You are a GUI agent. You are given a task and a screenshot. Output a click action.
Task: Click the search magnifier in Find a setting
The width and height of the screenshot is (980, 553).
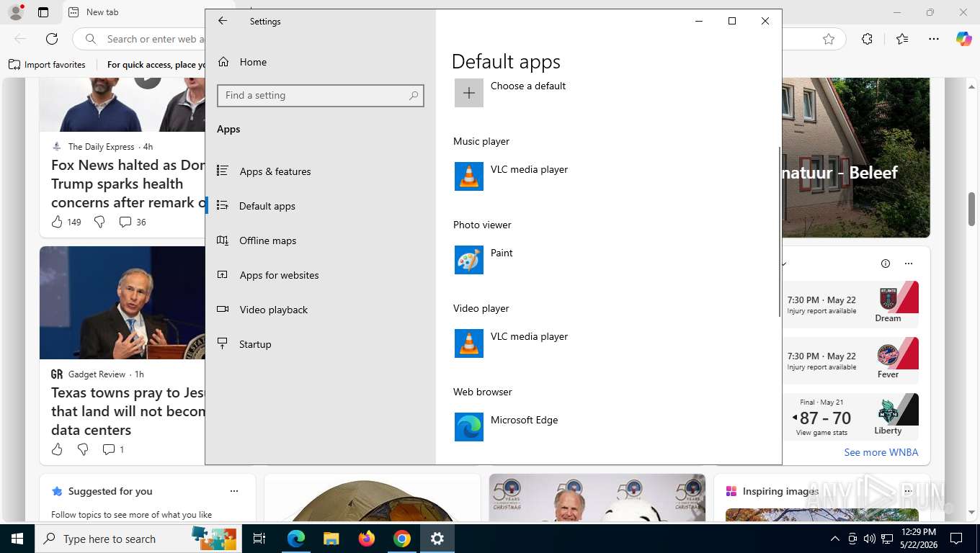tap(414, 95)
